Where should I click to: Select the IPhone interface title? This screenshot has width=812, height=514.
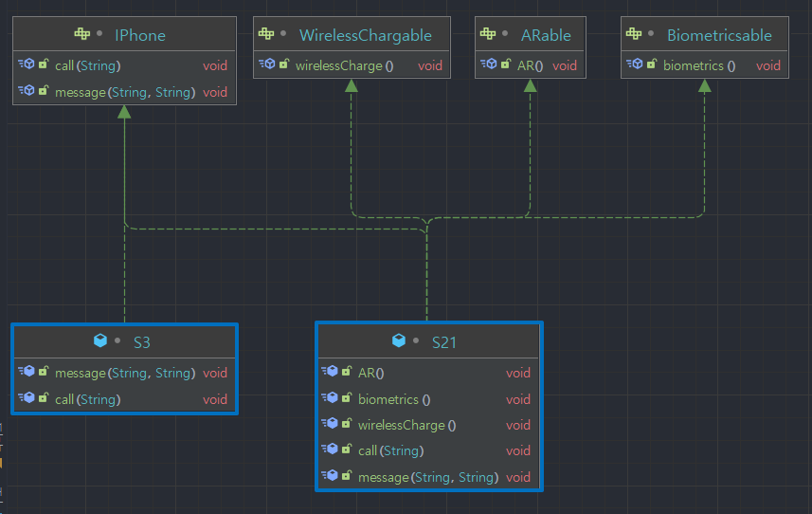click(x=140, y=35)
